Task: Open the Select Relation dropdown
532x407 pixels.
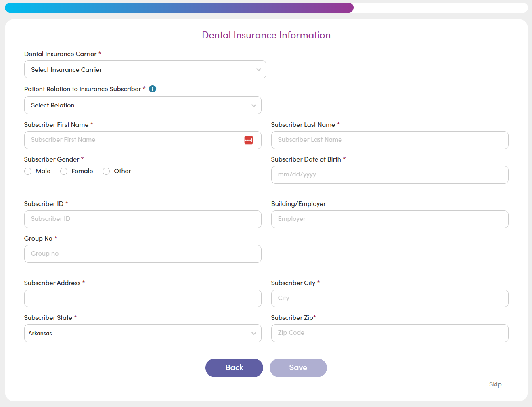Action: click(x=143, y=105)
